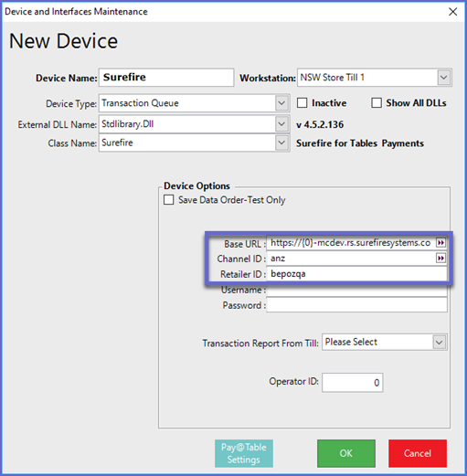Click into the Password field

pos(357,305)
